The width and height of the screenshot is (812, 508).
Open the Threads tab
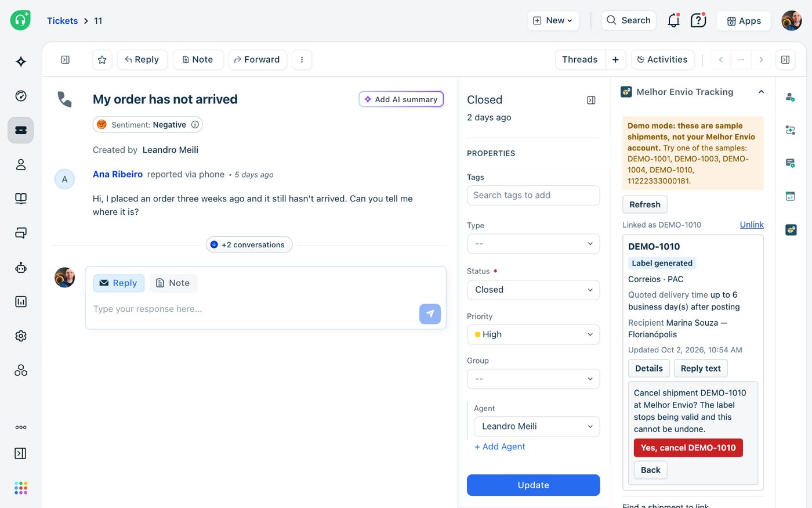click(x=580, y=60)
